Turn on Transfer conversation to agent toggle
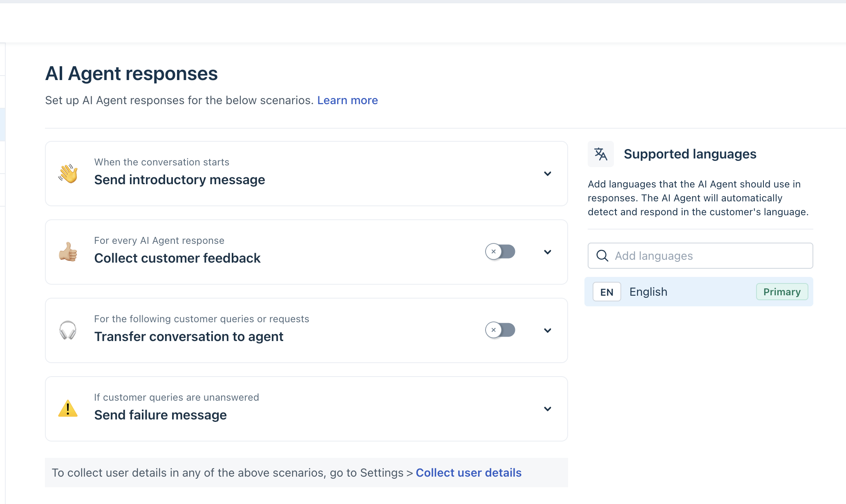 [500, 330]
